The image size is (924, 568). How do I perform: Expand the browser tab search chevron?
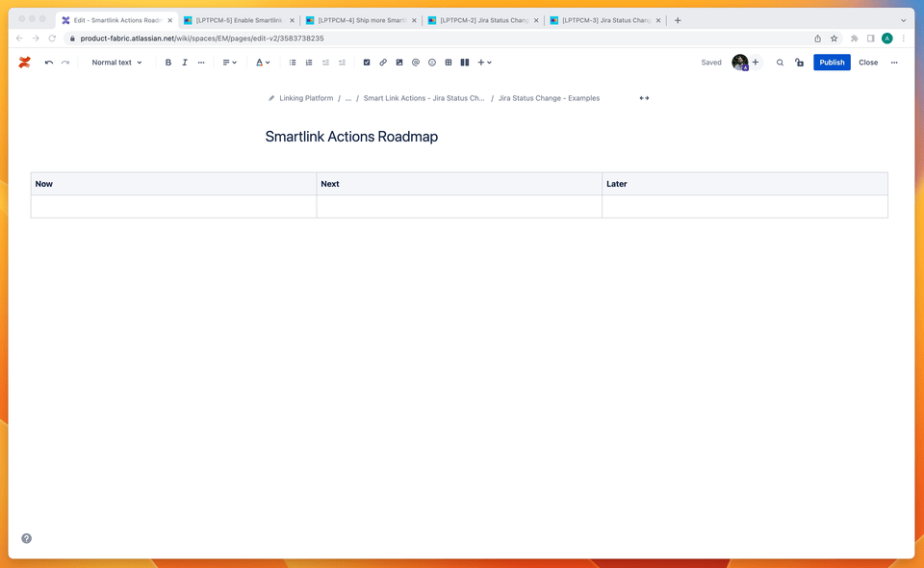coord(904,20)
